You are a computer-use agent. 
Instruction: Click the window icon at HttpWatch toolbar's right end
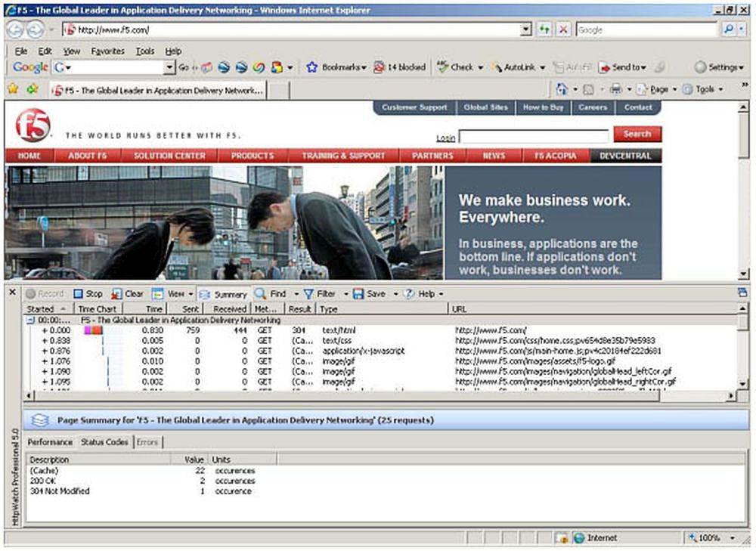point(742,293)
